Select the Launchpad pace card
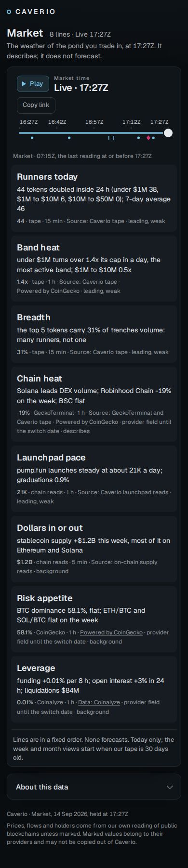The height and width of the screenshot is (868, 188). pyautogui.click(x=94, y=479)
